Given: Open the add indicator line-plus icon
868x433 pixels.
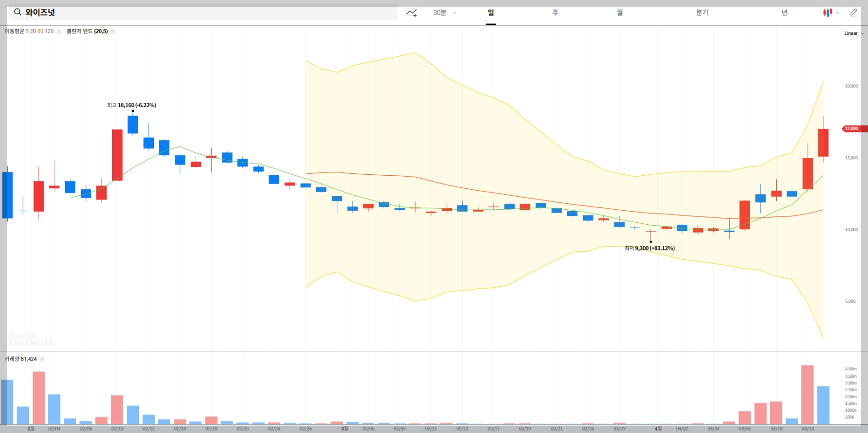Looking at the screenshot, I should [412, 13].
